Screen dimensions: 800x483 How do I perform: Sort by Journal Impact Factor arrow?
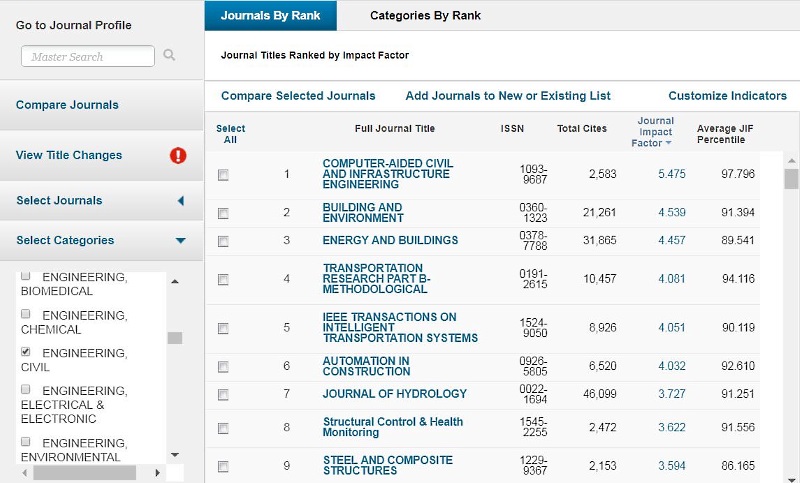pos(668,143)
